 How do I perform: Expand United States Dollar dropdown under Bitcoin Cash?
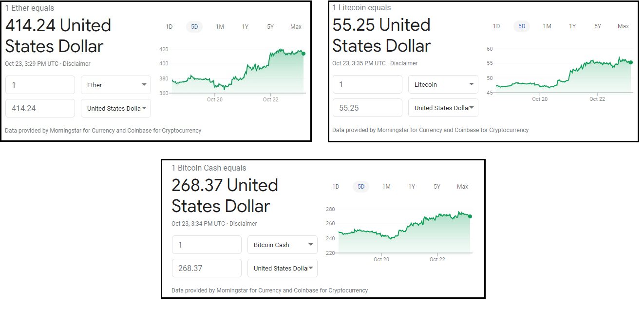tap(283, 268)
